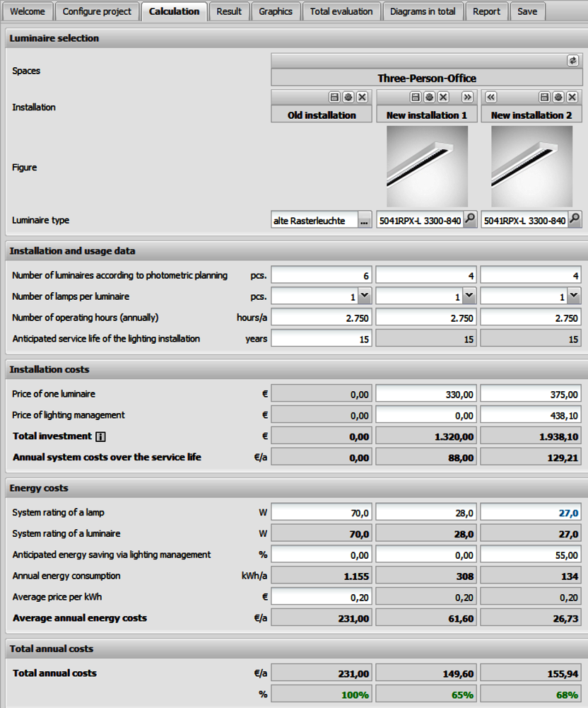This screenshot has height=708, width=588.
Task: Edit lamp system rating field showing 70,0
Action: click(322, 513)
